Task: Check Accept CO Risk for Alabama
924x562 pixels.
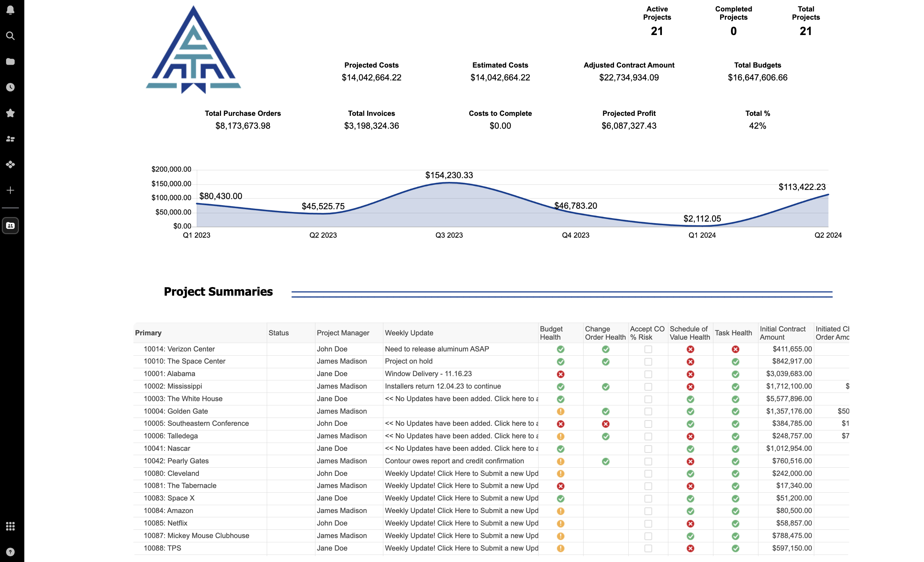Action: click(x=648, y=374)
